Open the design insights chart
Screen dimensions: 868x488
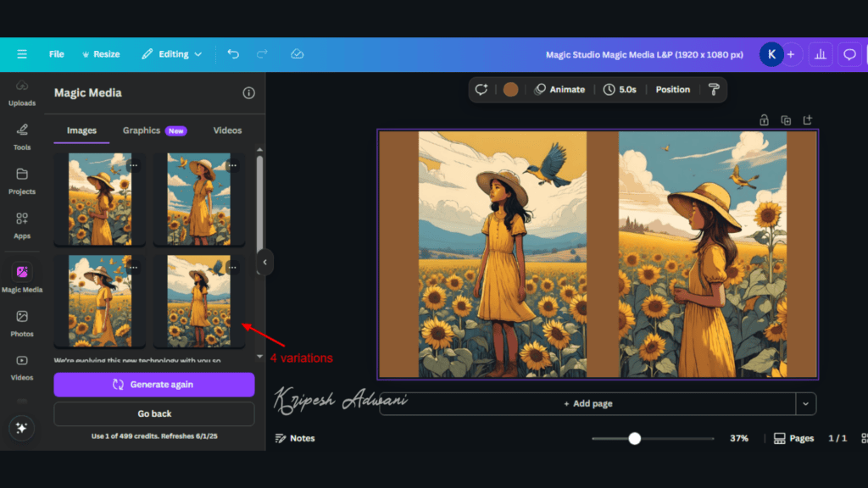pyautogui.click(x=820, y=53)
